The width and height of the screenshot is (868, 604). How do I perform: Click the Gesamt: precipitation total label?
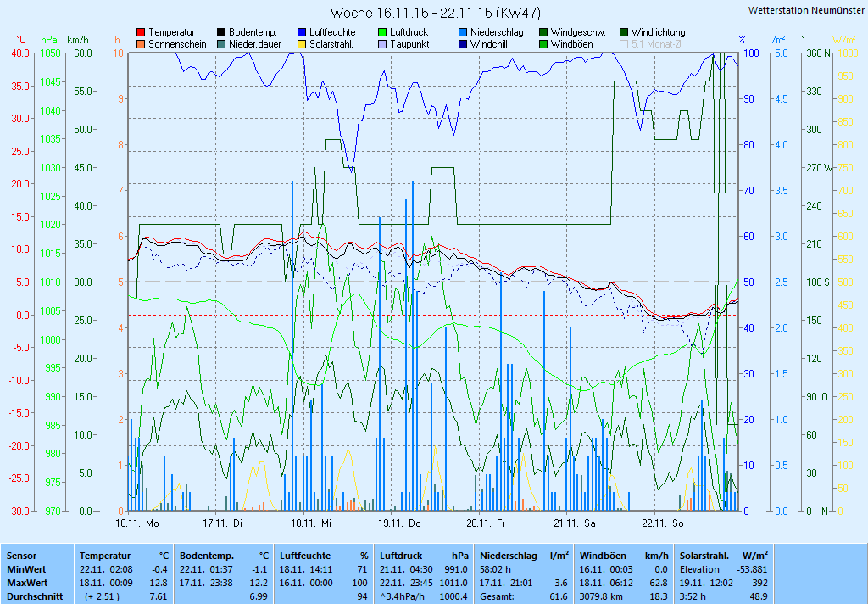coord(497,597)
